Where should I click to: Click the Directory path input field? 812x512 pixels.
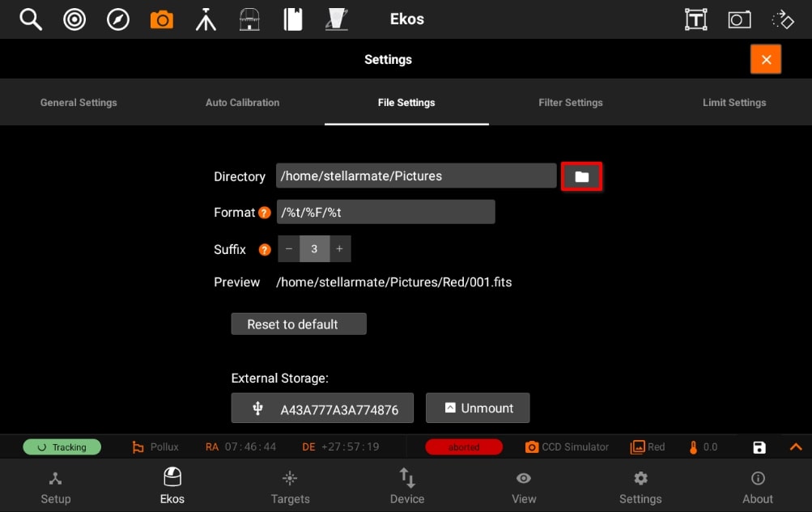(416, 176)
